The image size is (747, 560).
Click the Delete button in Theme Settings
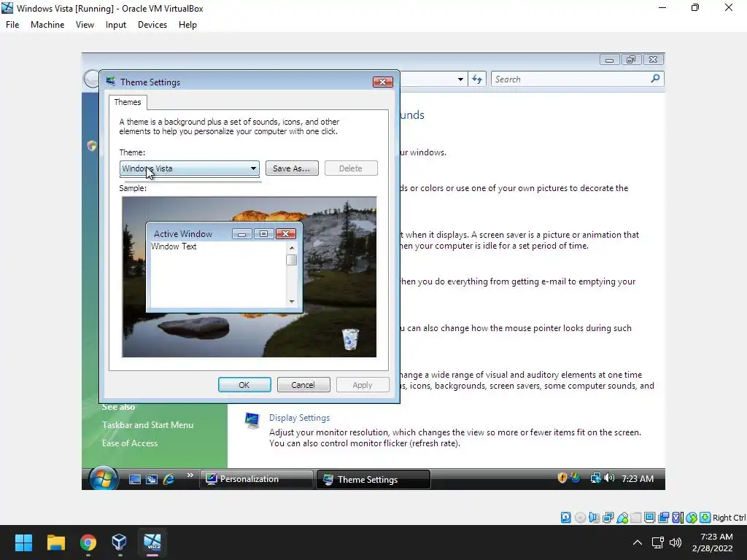coord(351,168)
